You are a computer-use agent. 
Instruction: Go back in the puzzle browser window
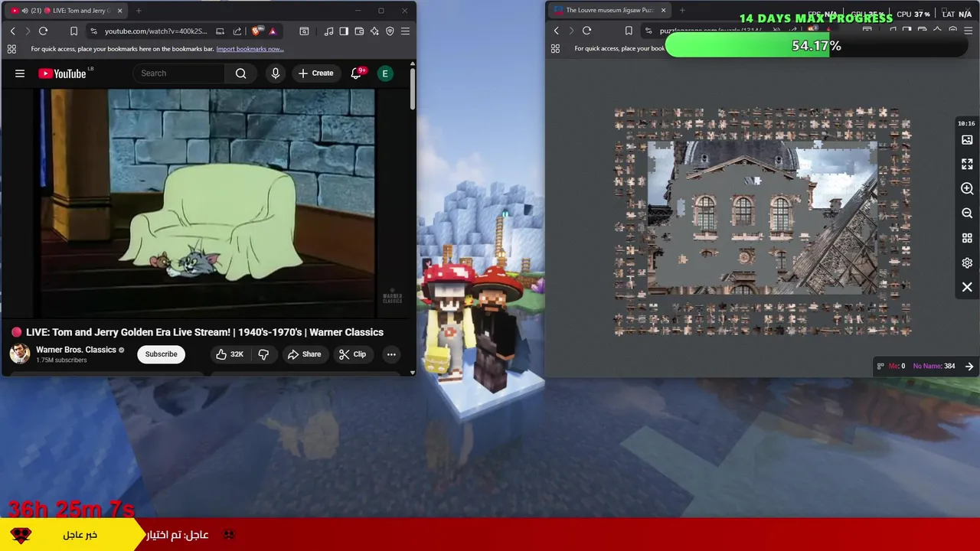(557, 31)
